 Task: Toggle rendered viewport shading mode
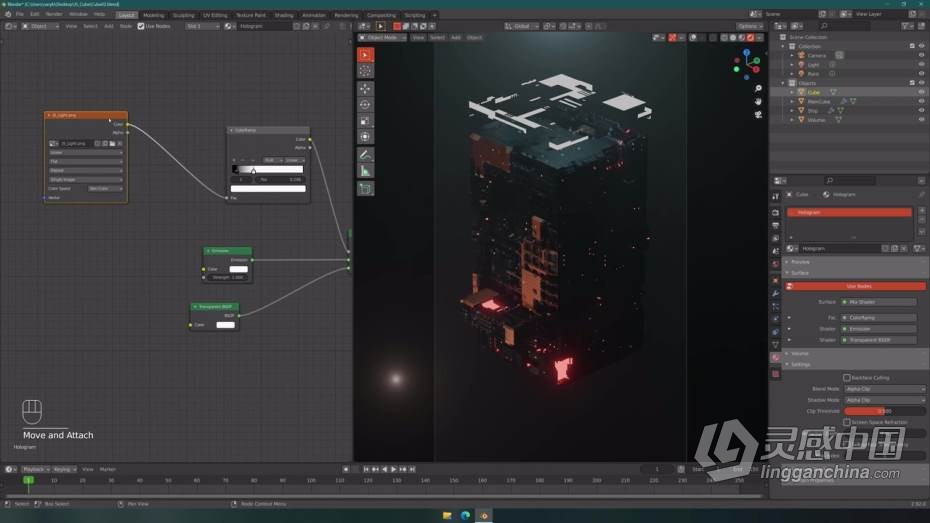pyautogui.click(x=750, y=37)
